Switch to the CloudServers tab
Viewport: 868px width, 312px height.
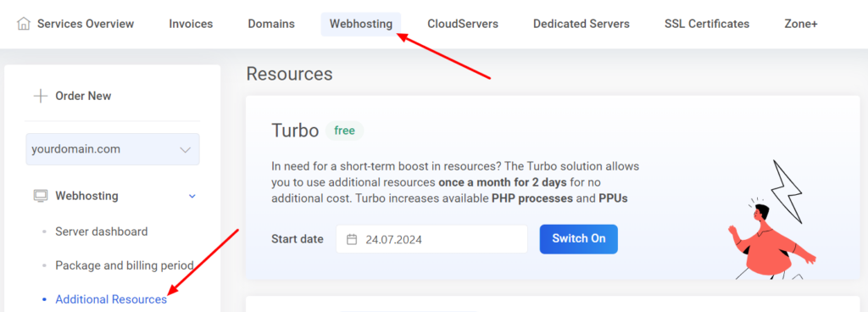(x=463, y=24)
